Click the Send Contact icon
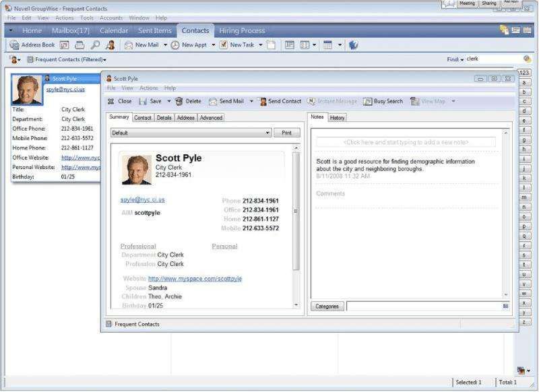Screen dimensions: 539x392 point(263,101)
